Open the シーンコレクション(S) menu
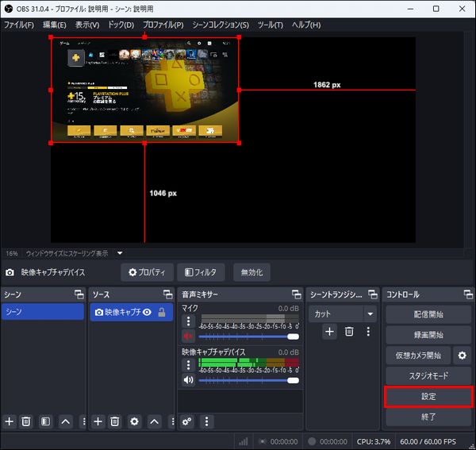The width and height of the screenshot is (476, 450). pos(221,25)
